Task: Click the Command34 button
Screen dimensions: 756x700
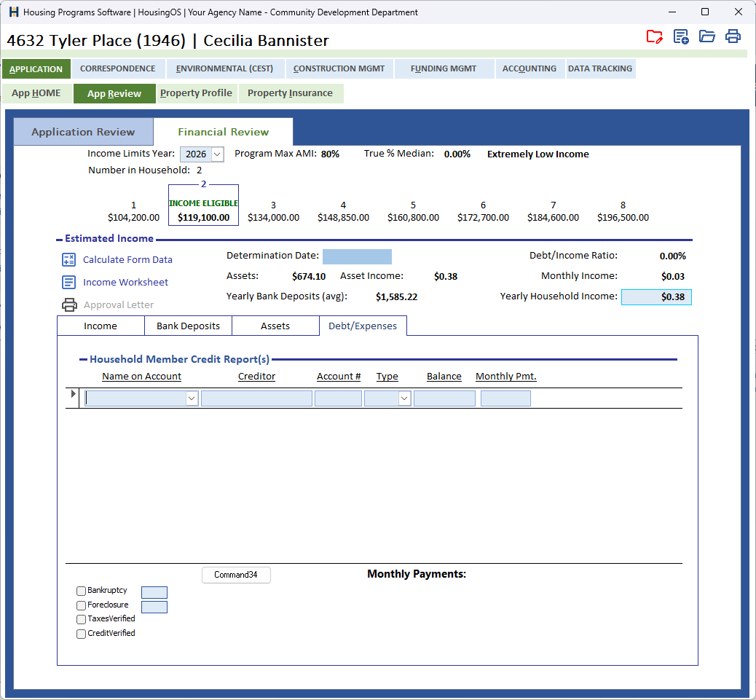Action: point(236,575)
